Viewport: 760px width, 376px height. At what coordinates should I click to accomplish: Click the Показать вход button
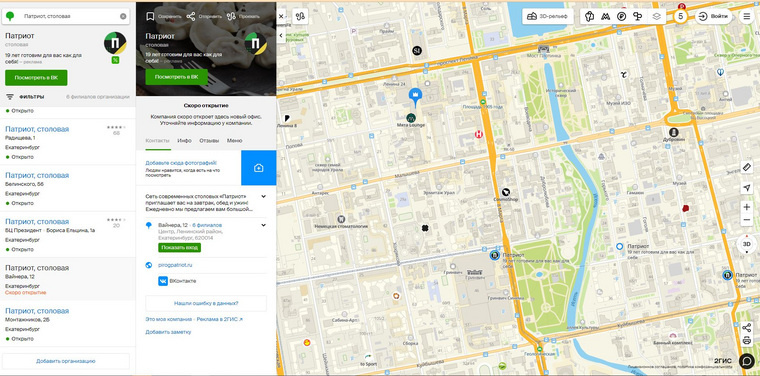(179, 248)
